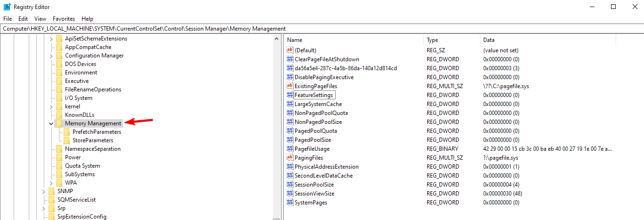Select the SessionPoolSize value
Viewport: 644px width, 220px height.
click(314, 185)
